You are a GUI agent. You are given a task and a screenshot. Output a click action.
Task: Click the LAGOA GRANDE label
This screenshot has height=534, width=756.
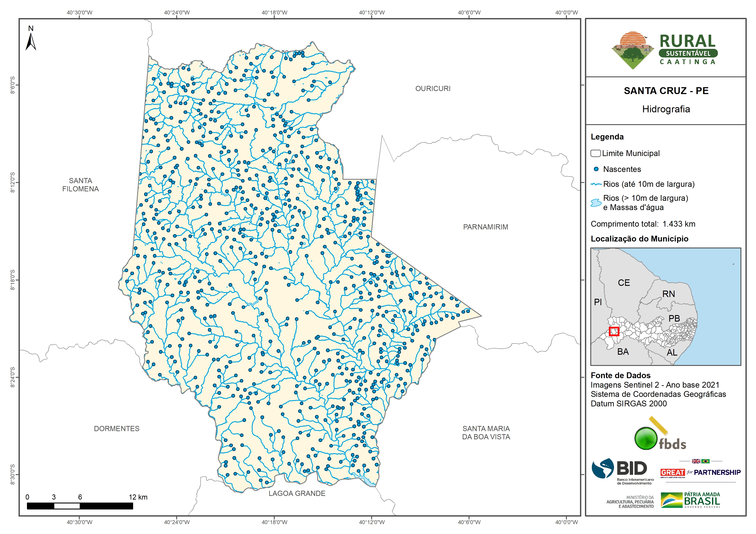[297, 494]
